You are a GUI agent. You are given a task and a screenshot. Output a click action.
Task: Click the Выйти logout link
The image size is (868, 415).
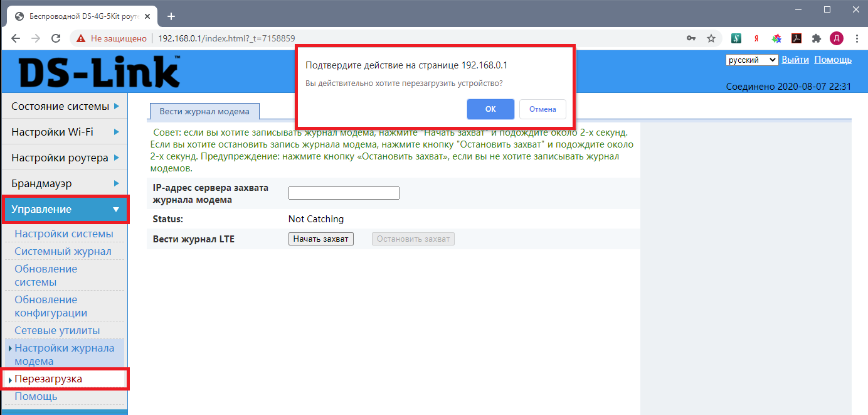(x=795, y=60)
